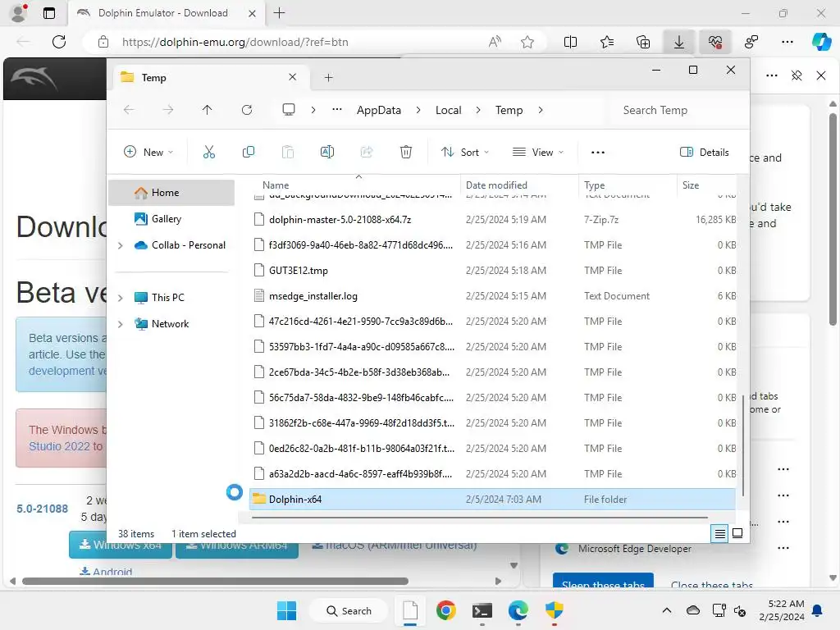Open Windows Start menu

286,610
